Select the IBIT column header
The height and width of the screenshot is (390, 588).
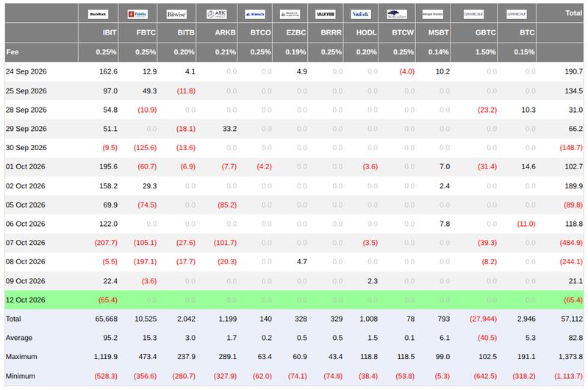pyautogui.click(x=110, y=32)
